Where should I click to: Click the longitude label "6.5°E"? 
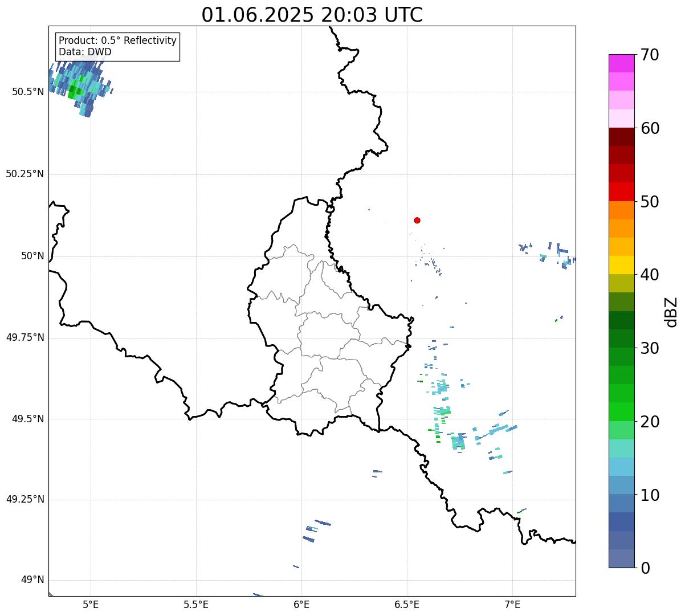tap(407, 605)
